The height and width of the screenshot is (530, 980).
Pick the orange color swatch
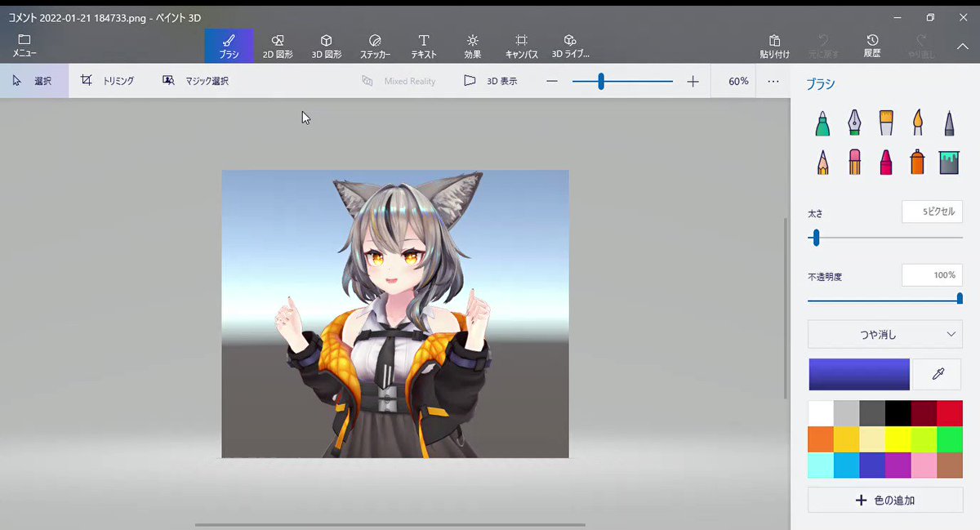tap(821, 439)
